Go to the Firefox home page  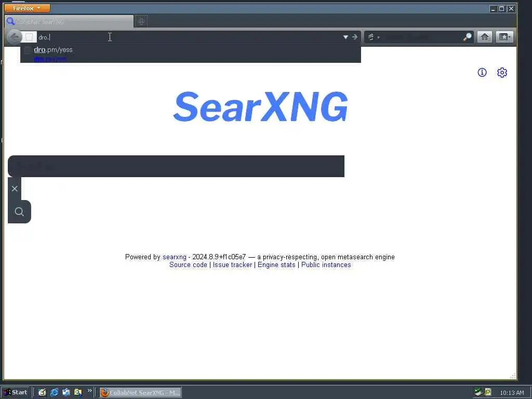pyautogui.click(x=485, y=37)
